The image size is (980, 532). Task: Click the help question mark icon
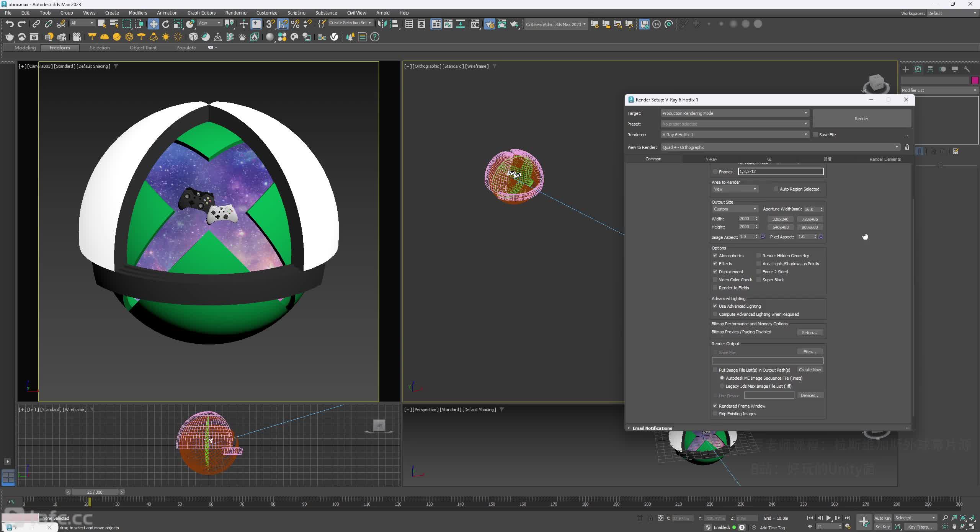coord(375,37)
